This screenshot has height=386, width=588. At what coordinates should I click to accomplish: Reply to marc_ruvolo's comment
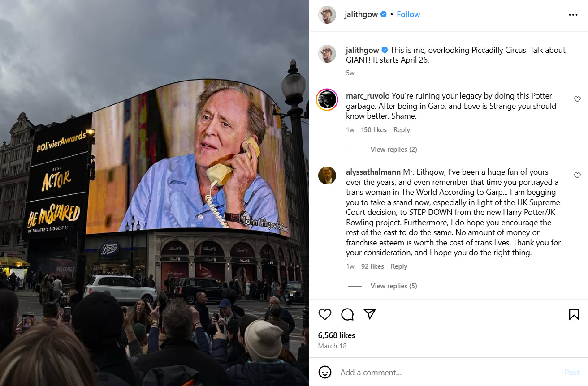[x=402, y=130]
